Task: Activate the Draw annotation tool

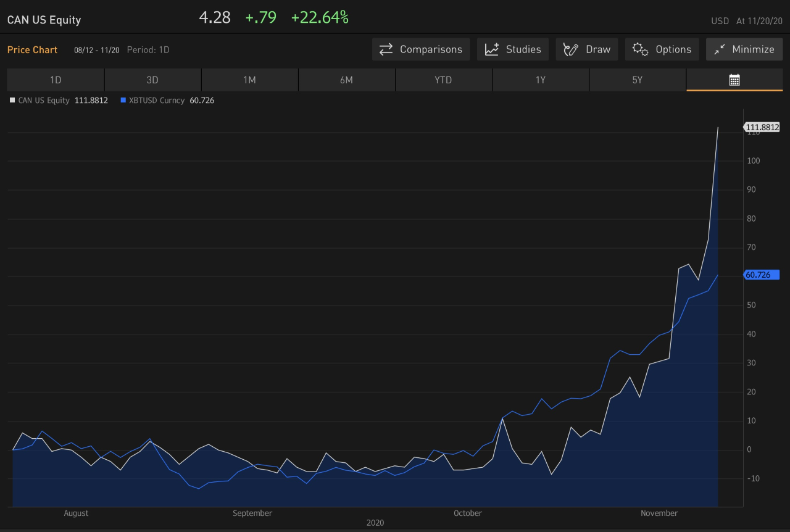Action: (586, 49)
